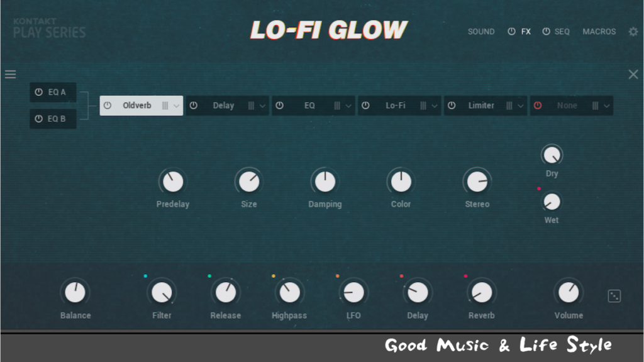The height and width of the screenshot is (362, 644).
Task: Click the Delay slot drag handle
Action: pos(251,106)
